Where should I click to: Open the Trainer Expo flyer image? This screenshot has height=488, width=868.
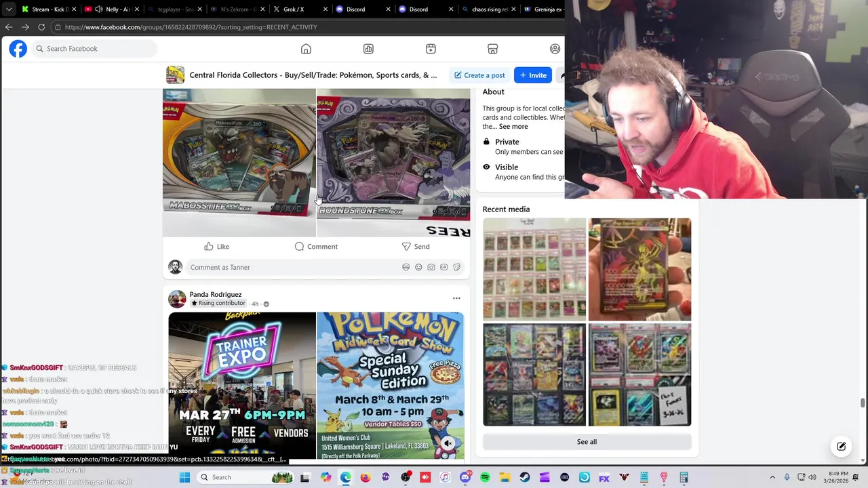tap(242, 386)
